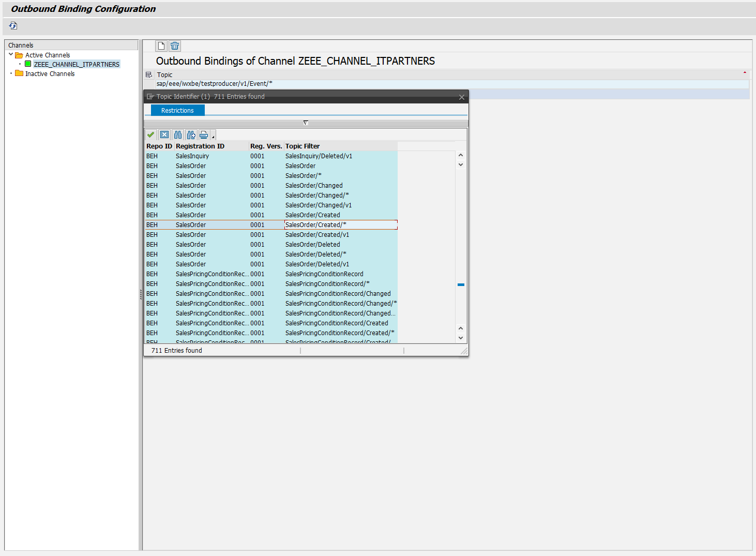Click the refresh icon below the title

[13, 26]
